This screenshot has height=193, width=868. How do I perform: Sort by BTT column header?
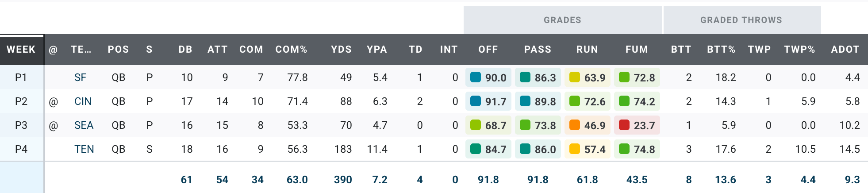point(681,50)
